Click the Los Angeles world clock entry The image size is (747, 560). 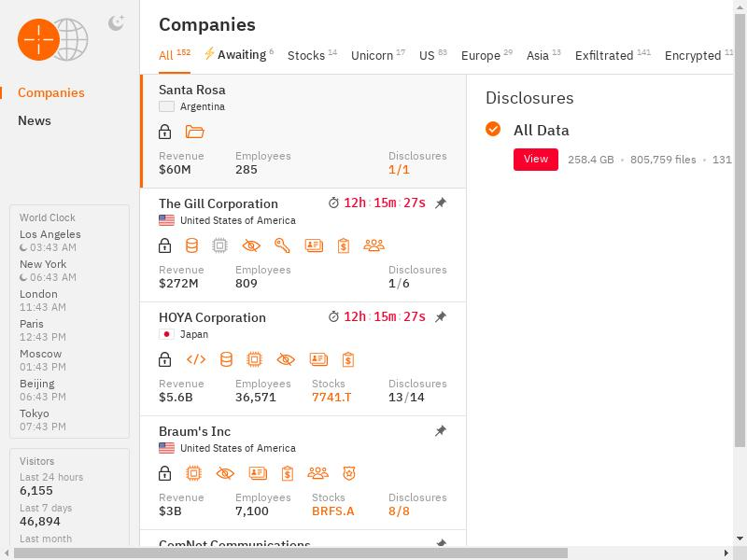[x=50, y=241]
